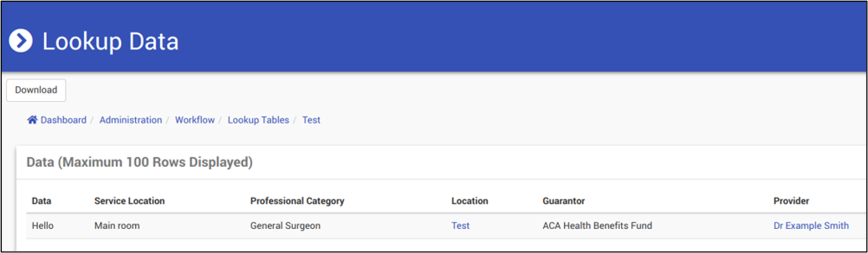Click the home icon in breadcrumb

[32, 120]
